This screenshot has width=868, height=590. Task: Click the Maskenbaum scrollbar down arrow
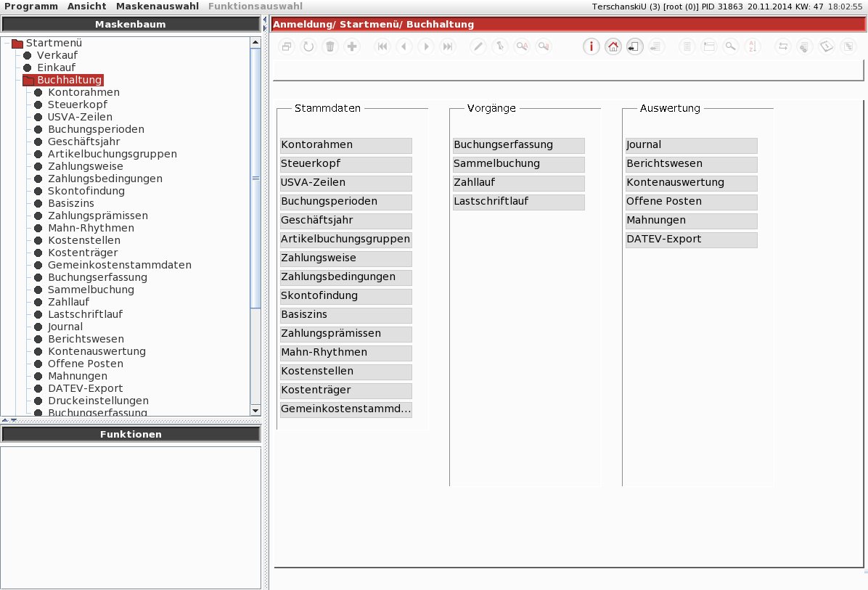(x=255, y=410)
